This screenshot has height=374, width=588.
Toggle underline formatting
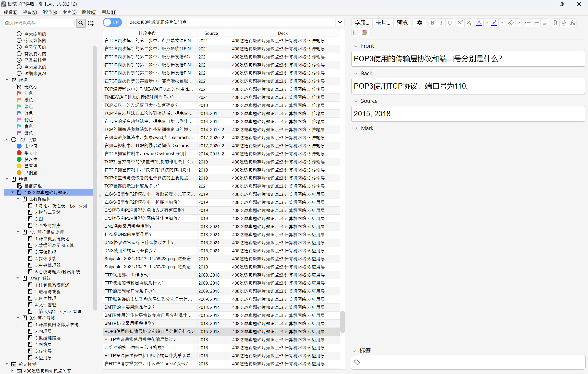pos(450,23)
